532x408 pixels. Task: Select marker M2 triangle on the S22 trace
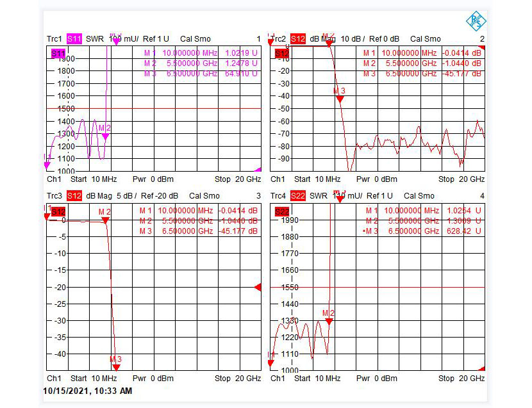coord(329,321)
